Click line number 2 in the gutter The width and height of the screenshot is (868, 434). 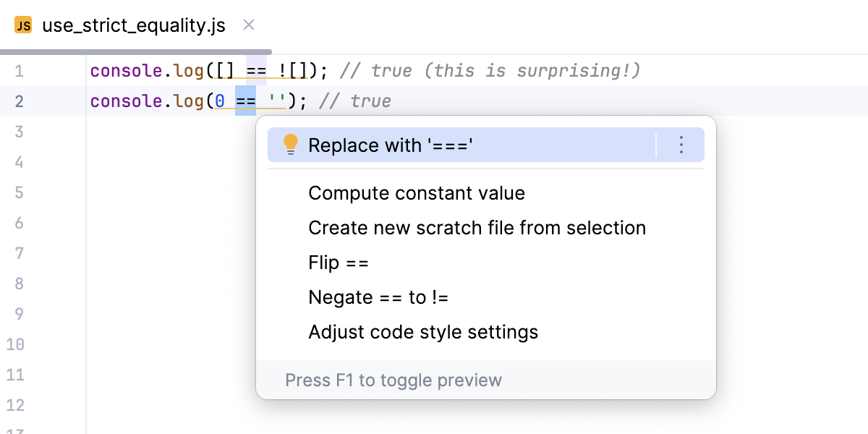coord(19,101)
